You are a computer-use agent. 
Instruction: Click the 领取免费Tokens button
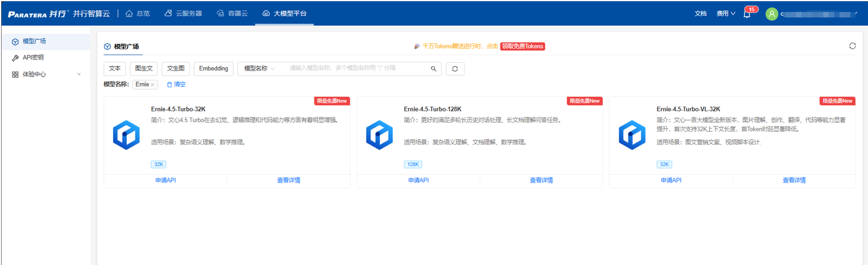pos(523,46)
